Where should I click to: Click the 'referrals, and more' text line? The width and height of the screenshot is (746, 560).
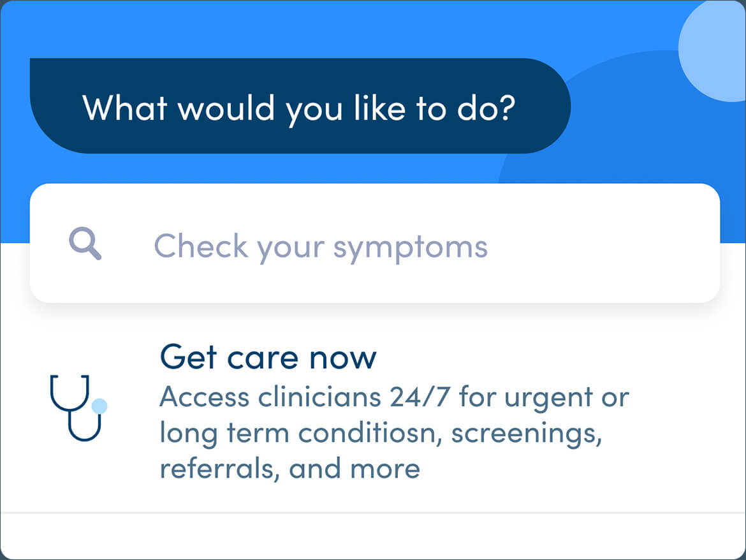coord(289,469)
